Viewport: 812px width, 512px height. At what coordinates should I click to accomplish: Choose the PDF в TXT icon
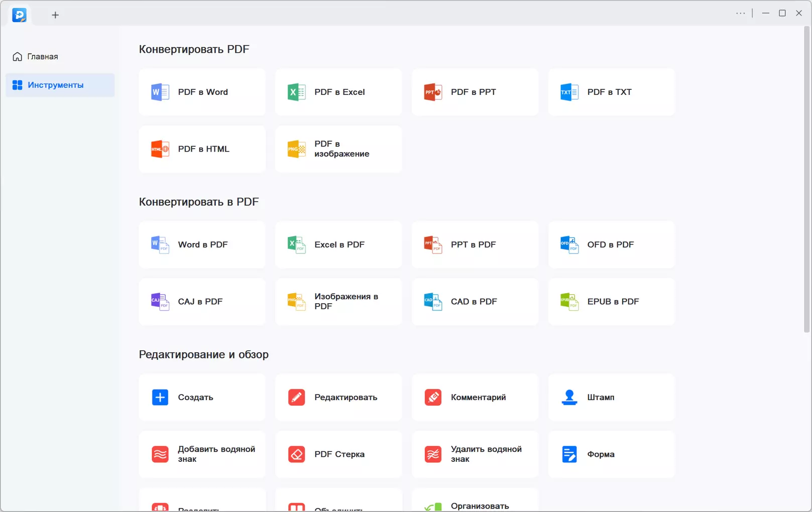(569, 92)
